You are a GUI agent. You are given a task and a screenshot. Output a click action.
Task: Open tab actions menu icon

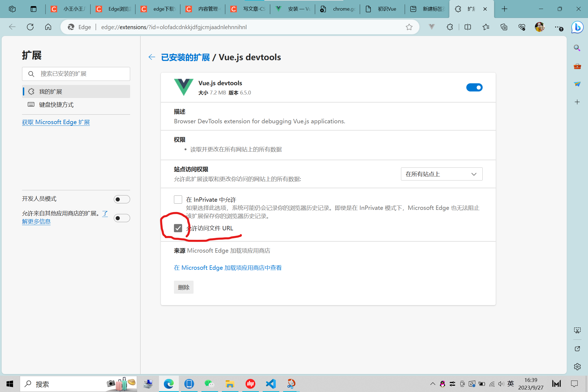pyautogui.click(x=33, y=9)
